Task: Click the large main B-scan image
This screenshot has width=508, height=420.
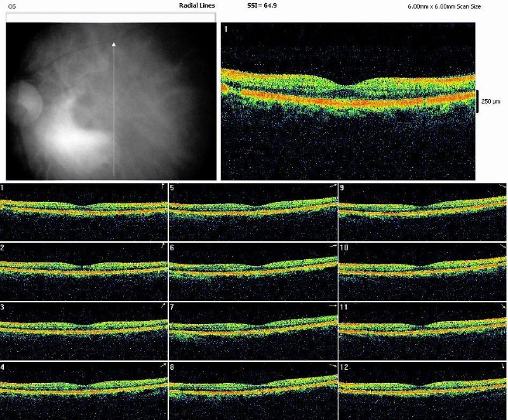Action: (348, 102)
